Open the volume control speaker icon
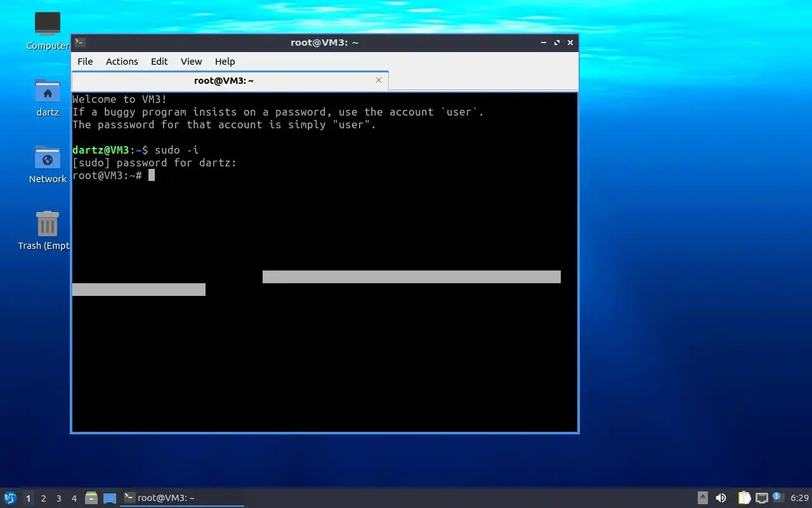 [x=721, y=498]
